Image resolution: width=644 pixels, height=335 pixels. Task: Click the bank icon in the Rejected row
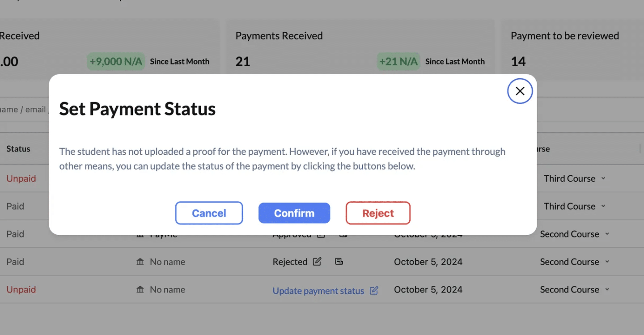pyautogui.click(x=140, y=262)
